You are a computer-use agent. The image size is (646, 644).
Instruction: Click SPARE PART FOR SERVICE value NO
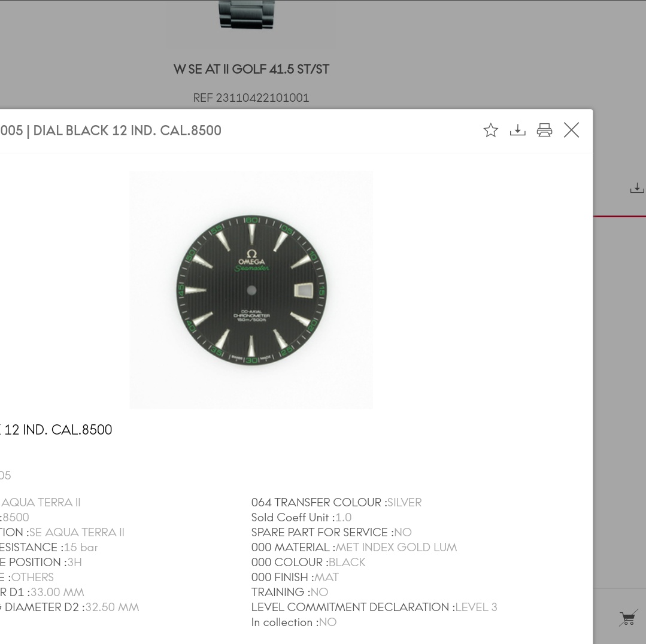click(x=402, y=533)
